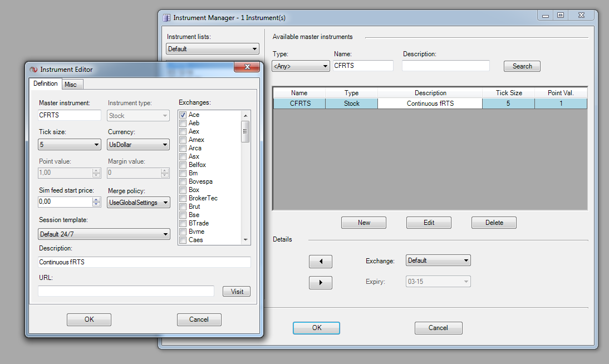Minimize the Instrument Manager window
Image resolution: width=609 pixels, height=364 pixels.
[546, 15]
